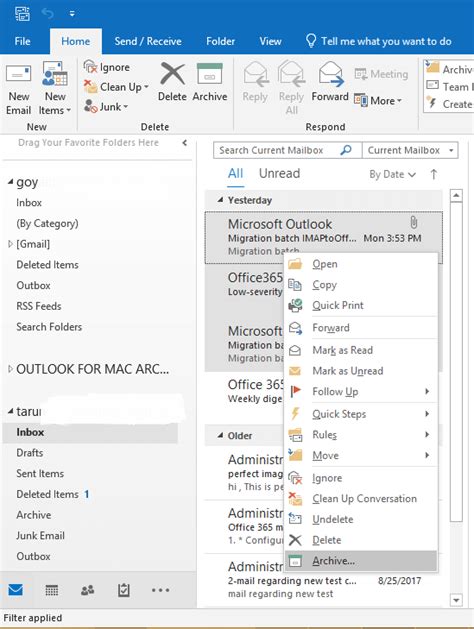Collapse the goy account folder tree
This screenshot has height=629, width=474.
[10, 182]
